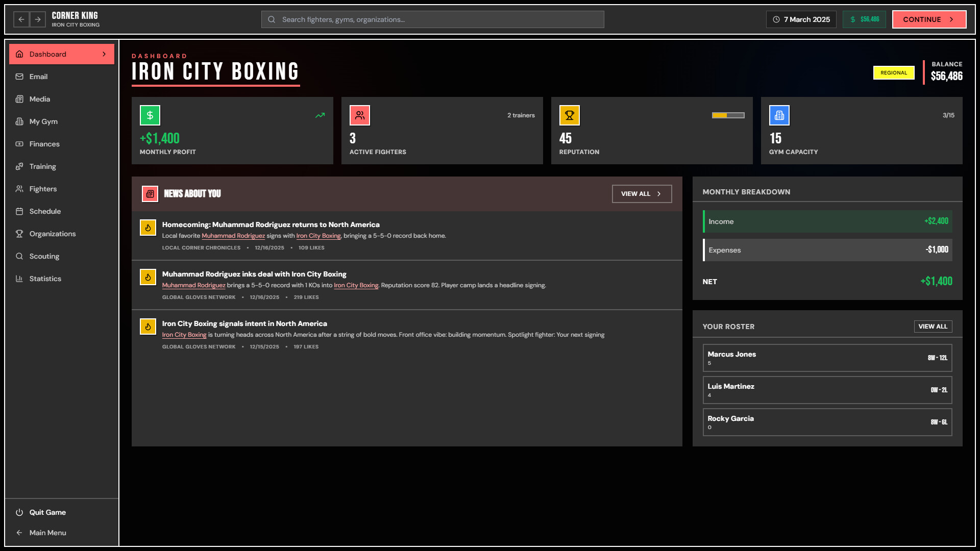View all news about you
980x551 pixels.
pyautogui.click(x=642, y=194)
